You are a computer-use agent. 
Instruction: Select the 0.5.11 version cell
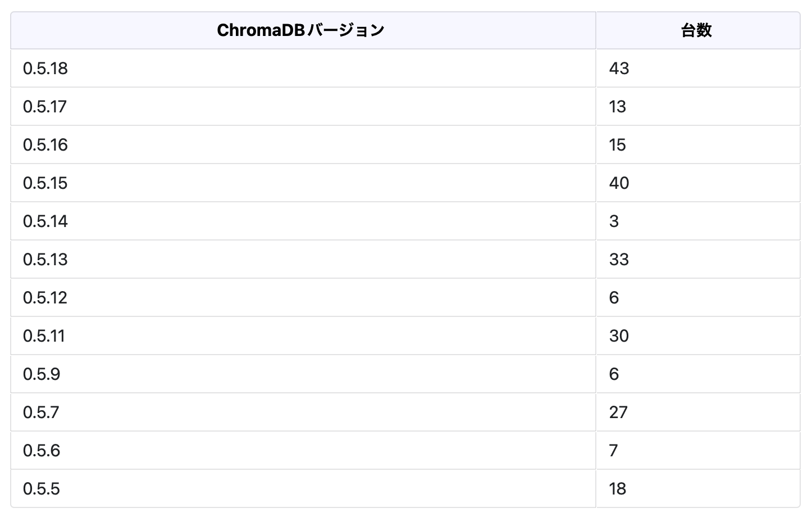[x=44, y=336]
